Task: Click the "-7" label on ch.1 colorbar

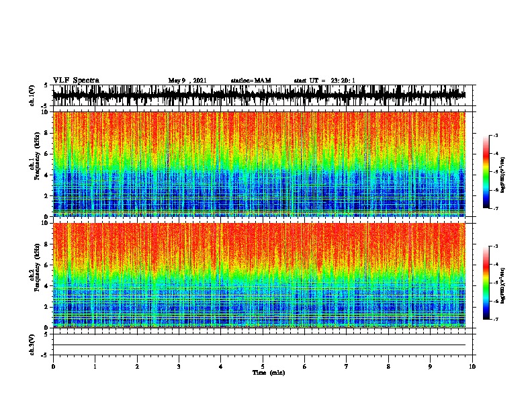Action: tap(495, 208)
